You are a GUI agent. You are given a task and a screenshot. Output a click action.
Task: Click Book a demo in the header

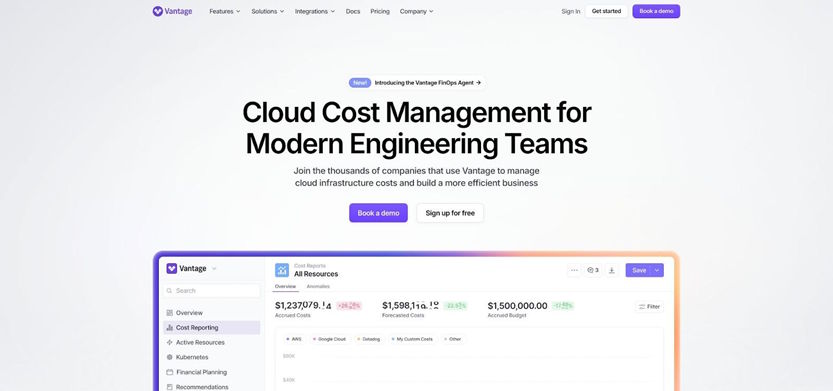click(656, 11)
